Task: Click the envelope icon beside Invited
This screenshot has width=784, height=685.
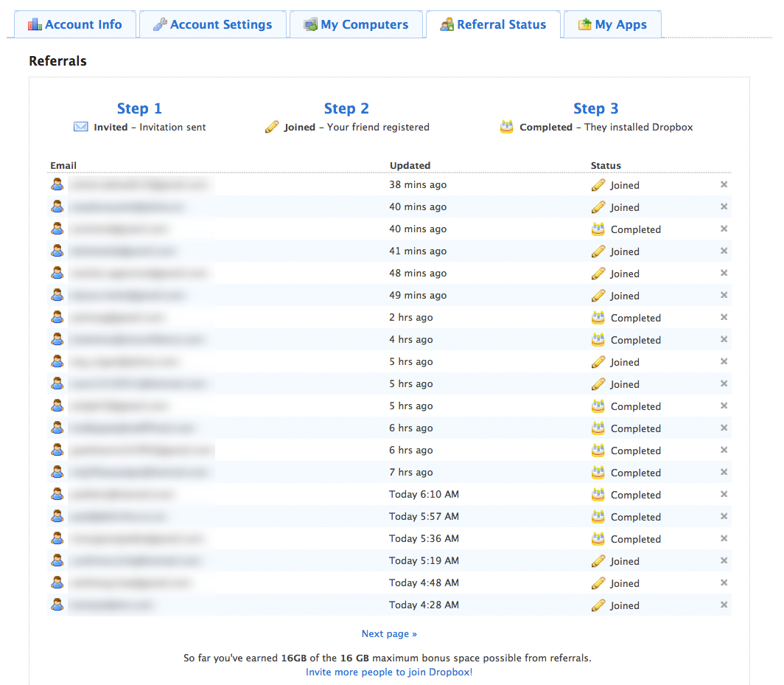Action: (80, 127)
